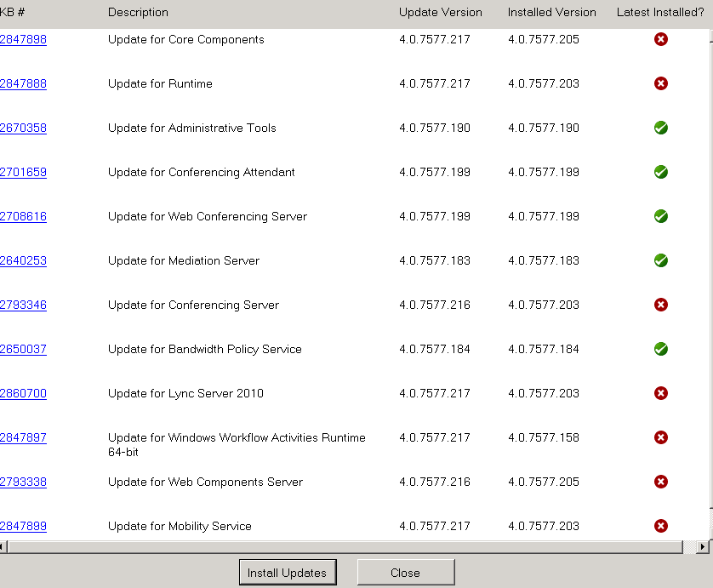The image size is (713, 588).
Task: Click red X icon for Conferencing Server update
Action: point(661,305)
